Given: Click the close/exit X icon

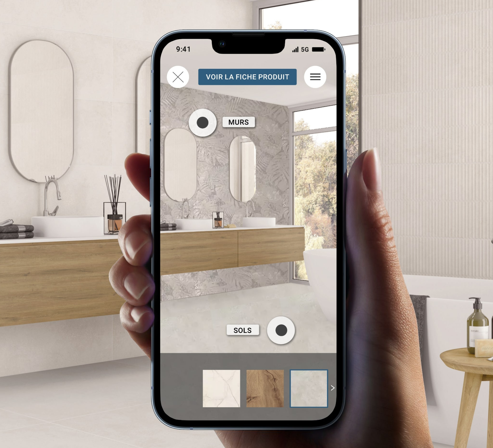Looking at the screenshot, I should [x=178, y=76].
